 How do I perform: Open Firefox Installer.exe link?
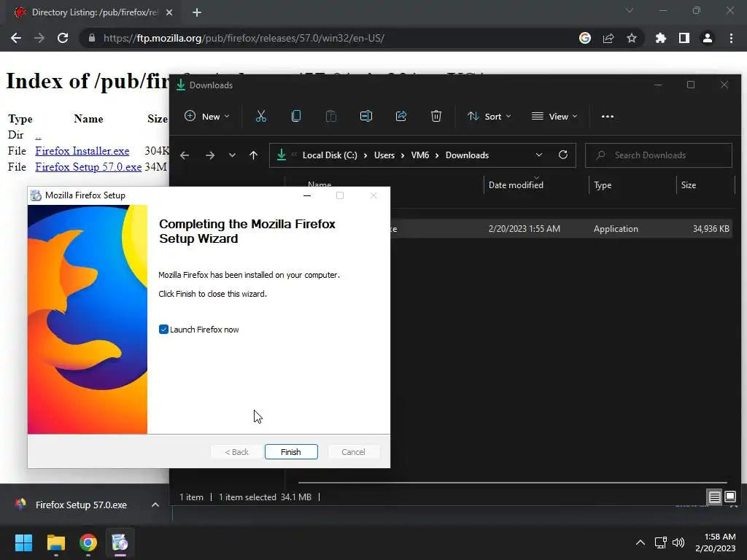82,151
